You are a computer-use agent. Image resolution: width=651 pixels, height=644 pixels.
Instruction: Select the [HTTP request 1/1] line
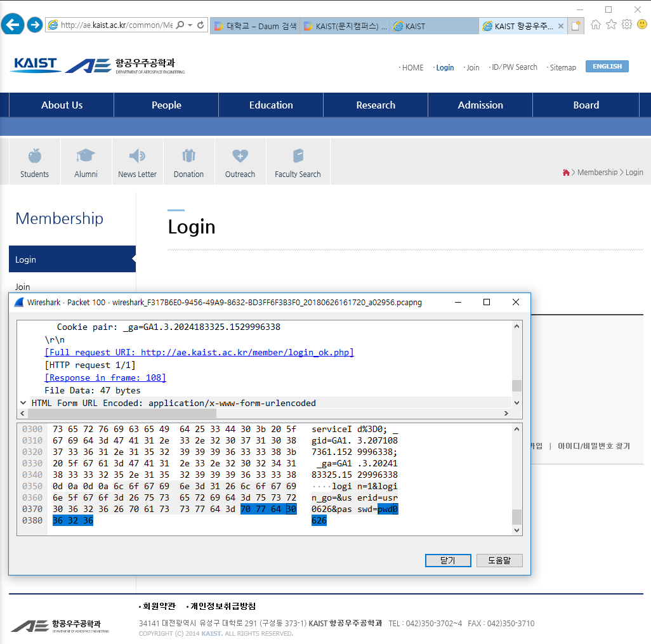pos(90,365)
